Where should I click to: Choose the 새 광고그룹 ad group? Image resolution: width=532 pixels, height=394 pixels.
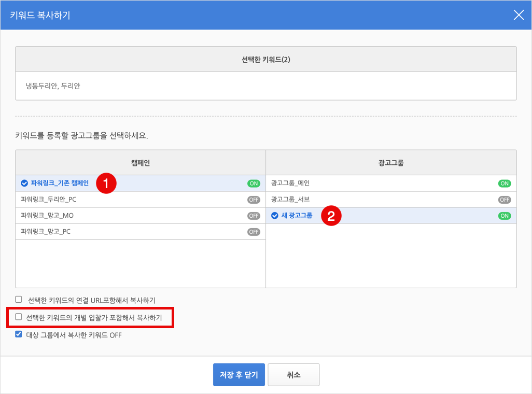click(391, 216)
